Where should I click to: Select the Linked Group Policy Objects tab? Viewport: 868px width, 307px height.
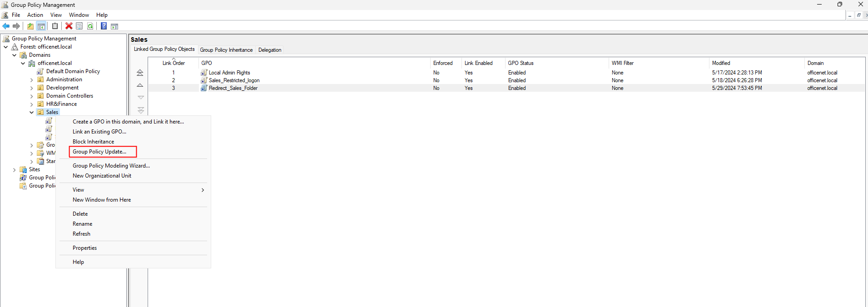pyautogui.click(x=164, y=49)
